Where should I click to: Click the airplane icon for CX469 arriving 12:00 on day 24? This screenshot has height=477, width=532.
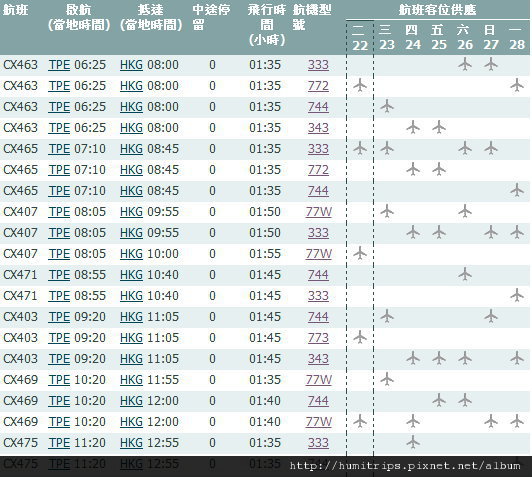pyautogui.click(x=413, y=421)
